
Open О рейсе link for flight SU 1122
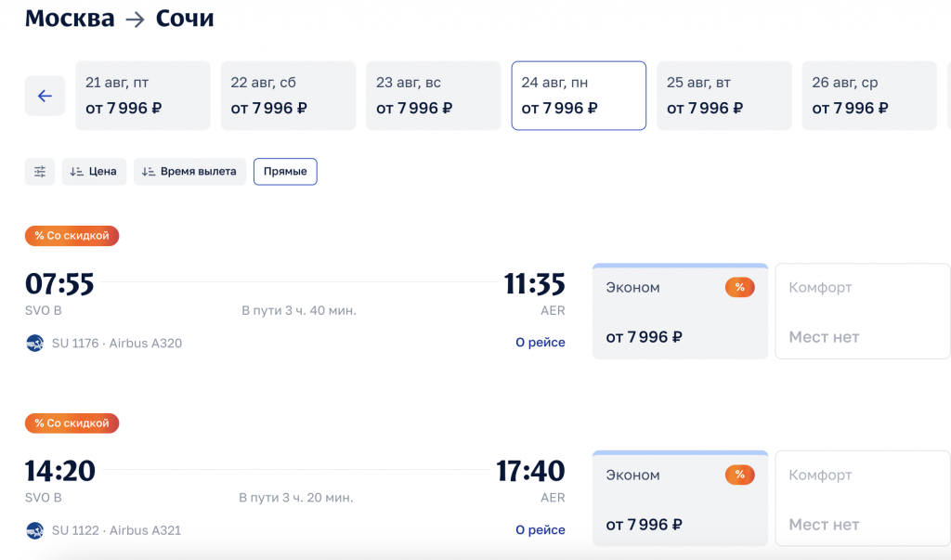541,530
